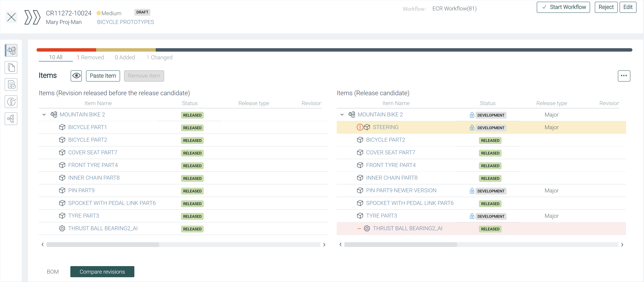Collapse MOUNTAIN BIKE 2 in left table
The width and height of the screenshot is (644, 282).
coord(44,115)
